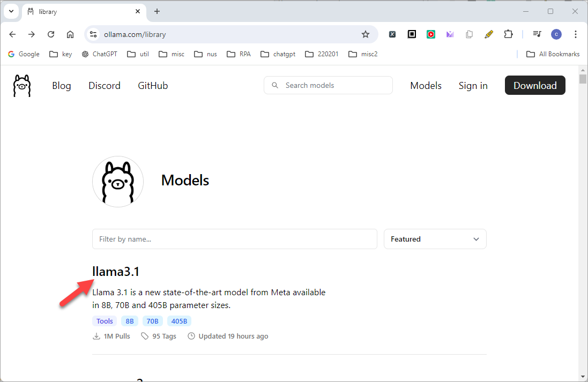
Task: Reload the page with refresh icon
Action: tap(51, 34)
